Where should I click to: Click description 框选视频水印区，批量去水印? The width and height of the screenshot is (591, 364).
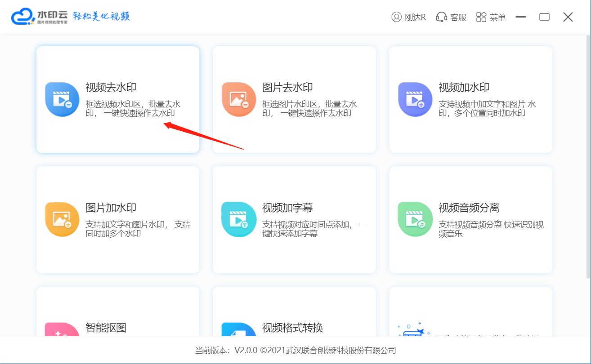tap(133, 109)
